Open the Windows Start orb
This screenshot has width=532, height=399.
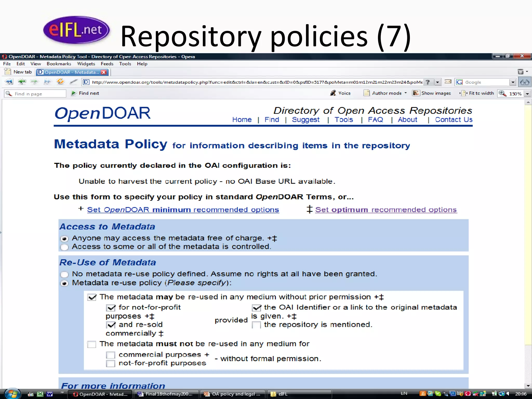12,394
